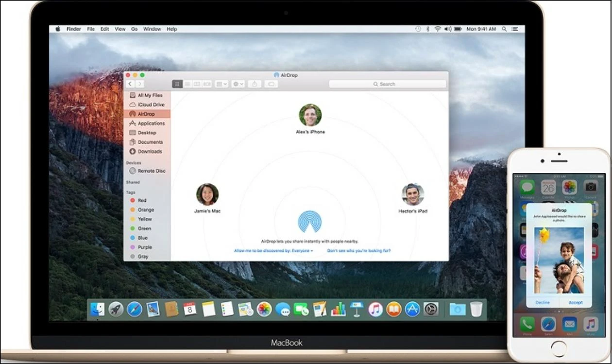
Task: Launch Safari compass icon in the Mac Dock
Action: click(135, 309)
